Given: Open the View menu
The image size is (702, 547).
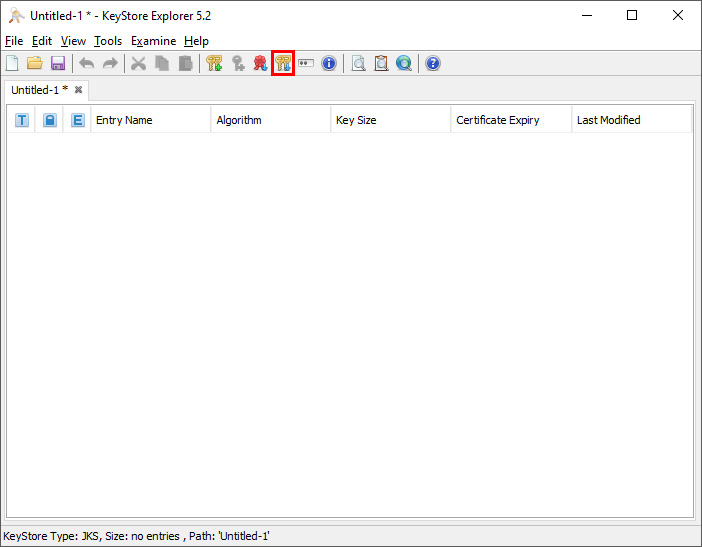Looking at the screenshot, I should 73,41.
